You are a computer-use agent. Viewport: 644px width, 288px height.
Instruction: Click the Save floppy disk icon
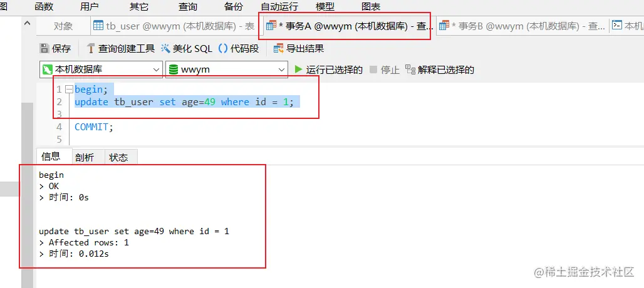44,48
